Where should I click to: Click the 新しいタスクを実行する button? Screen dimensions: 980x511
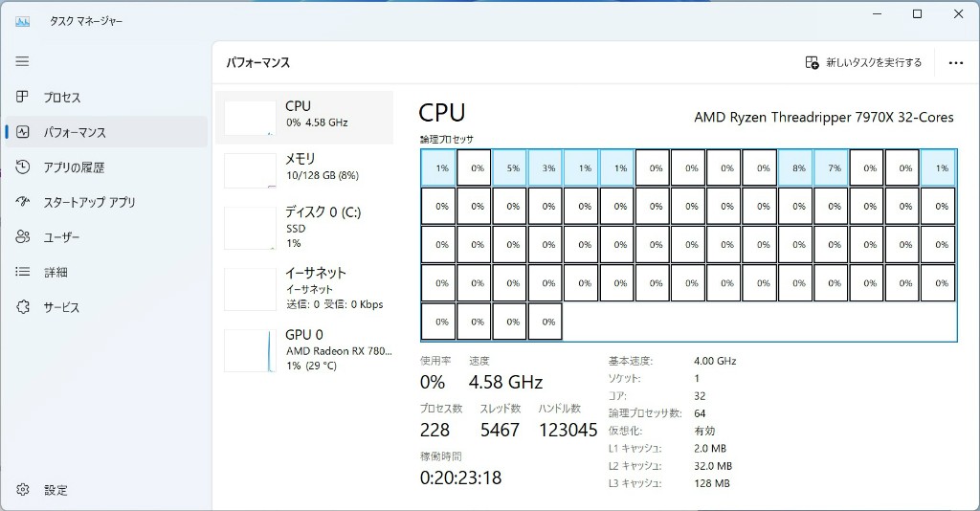863,62
